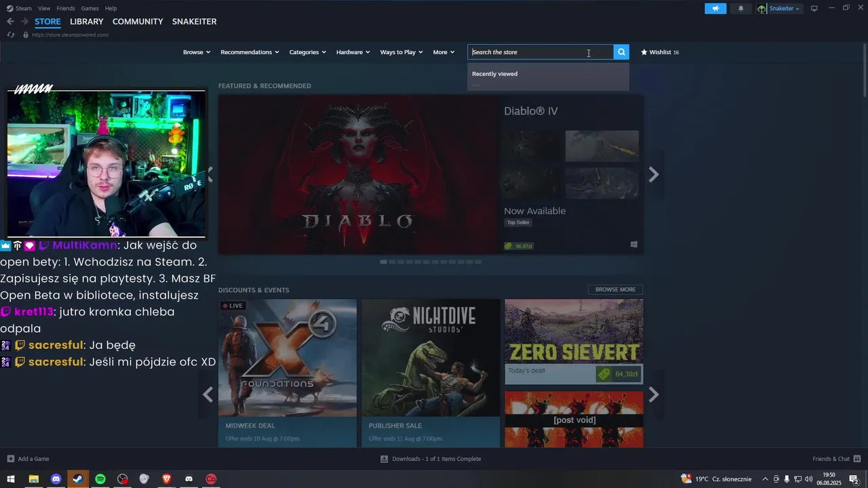Click the search magnifier button

(621, 52)
